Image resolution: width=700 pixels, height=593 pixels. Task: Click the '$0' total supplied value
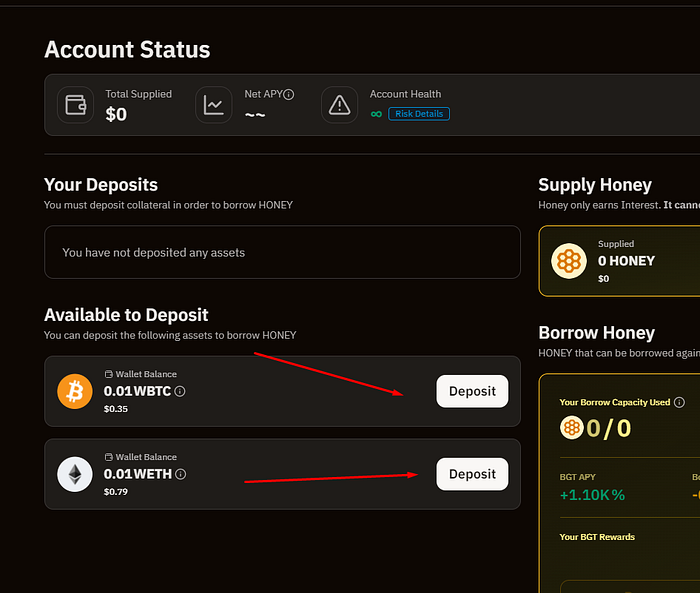(x=116, y=114)
